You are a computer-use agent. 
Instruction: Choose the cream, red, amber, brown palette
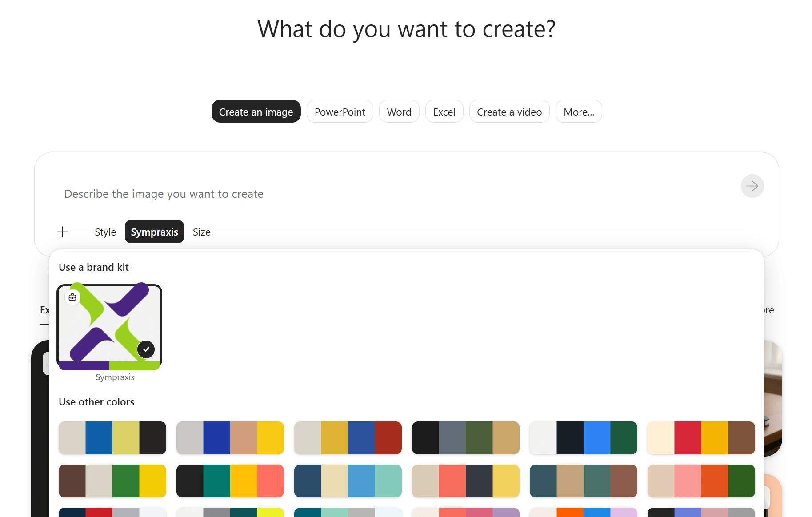[x=701, y=438]
